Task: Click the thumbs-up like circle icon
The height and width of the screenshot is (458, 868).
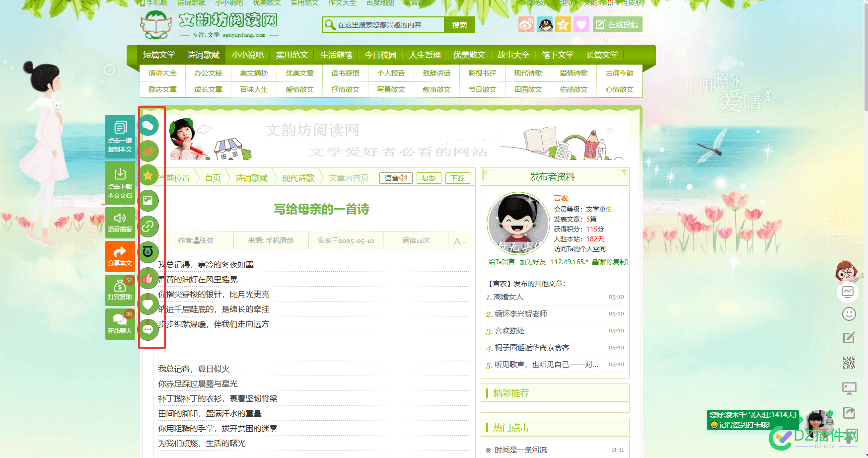Action: [x=148, y=278]
